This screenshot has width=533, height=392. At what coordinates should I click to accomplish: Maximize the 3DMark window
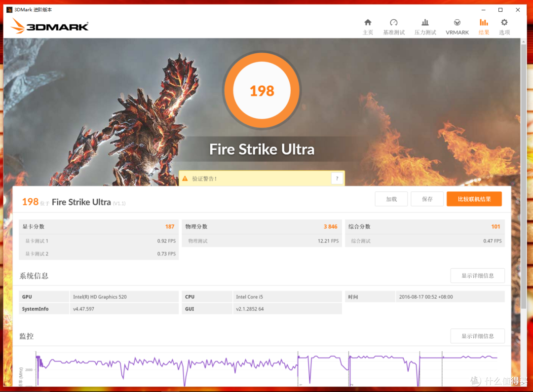pos(500,10)
